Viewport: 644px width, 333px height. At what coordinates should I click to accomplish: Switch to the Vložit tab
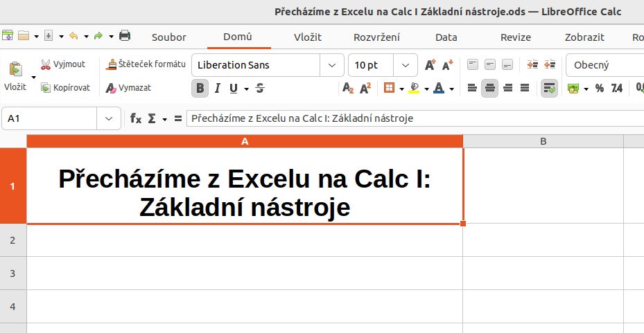click(x=308, y=37)
